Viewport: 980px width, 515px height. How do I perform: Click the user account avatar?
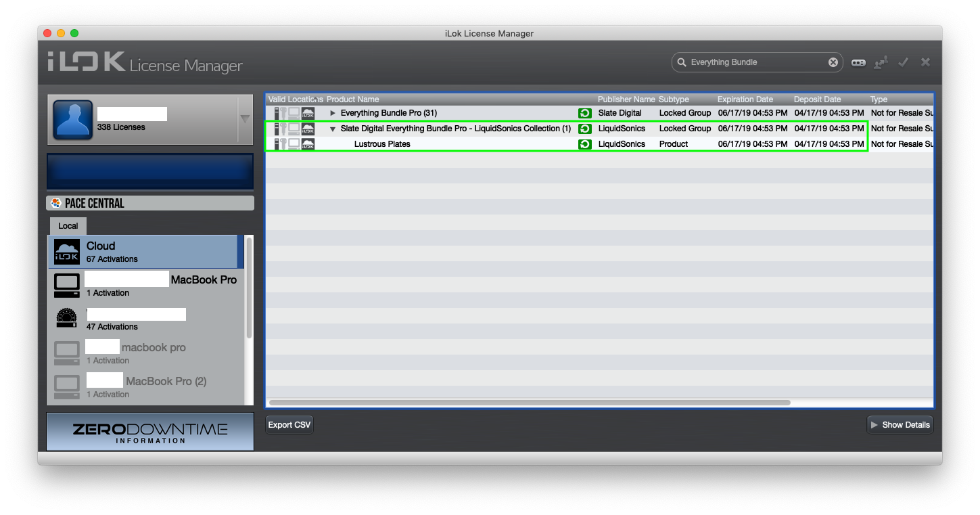[x=72, y=120]
